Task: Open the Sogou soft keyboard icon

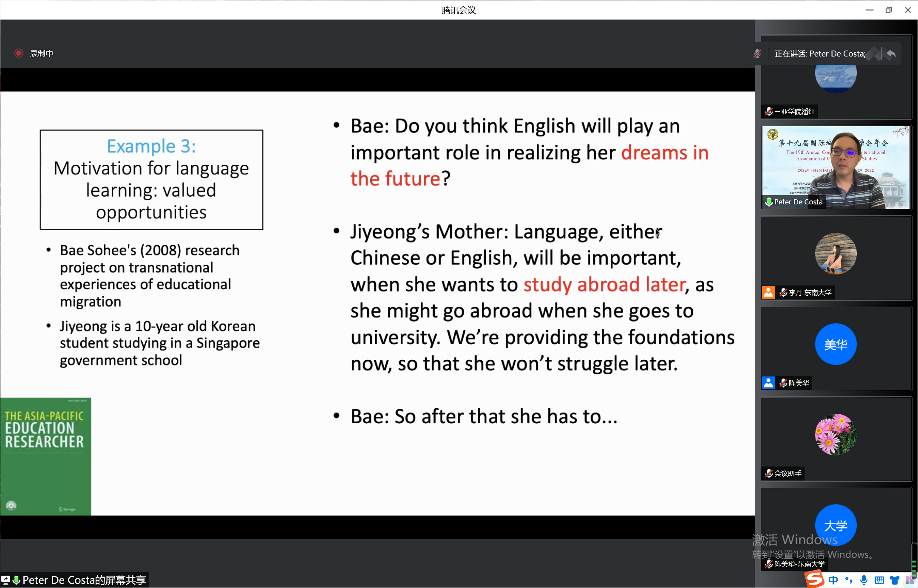Action: pyautogui.click(x=879, y=580)
